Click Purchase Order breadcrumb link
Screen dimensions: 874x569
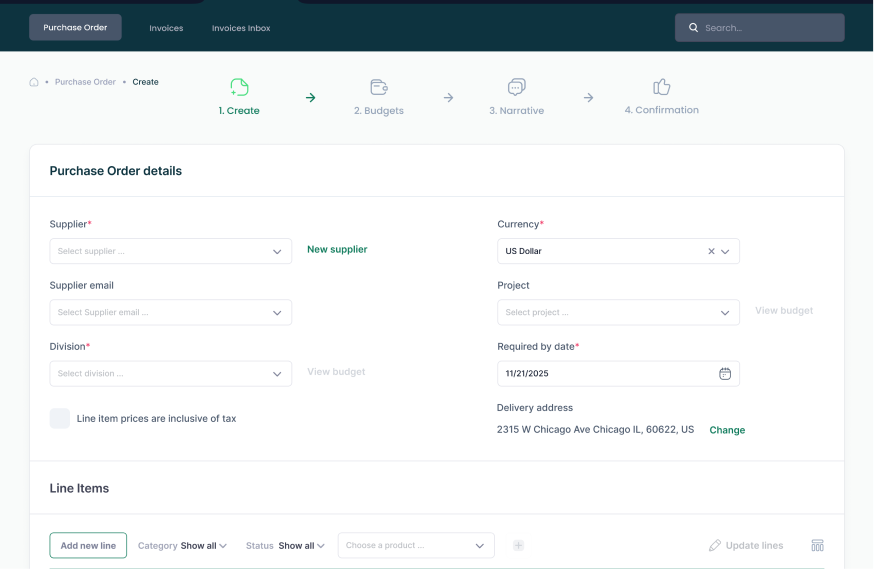85,82
